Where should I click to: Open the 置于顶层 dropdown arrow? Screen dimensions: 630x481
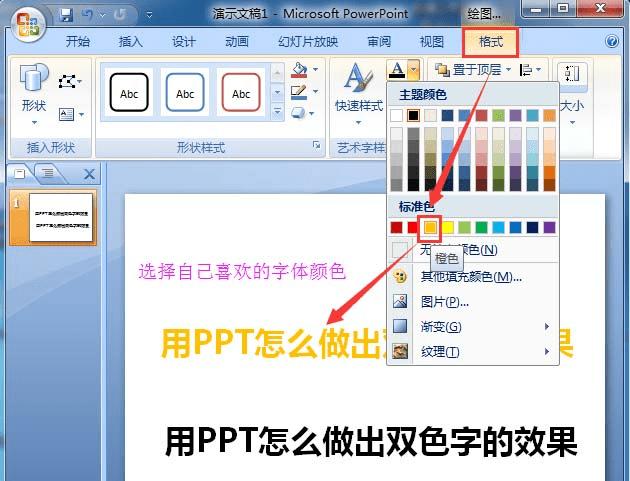pos(509,70)
